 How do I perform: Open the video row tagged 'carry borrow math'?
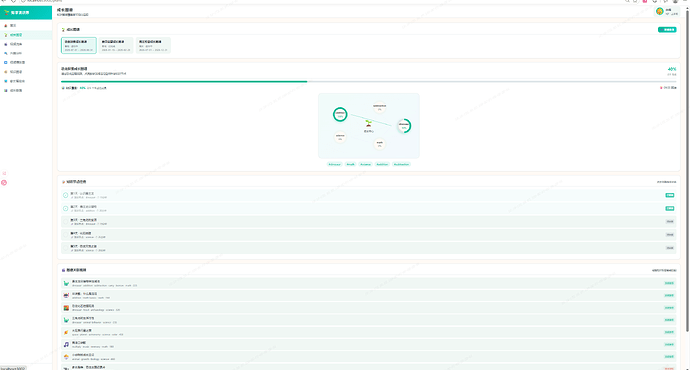tap(369, 283)
